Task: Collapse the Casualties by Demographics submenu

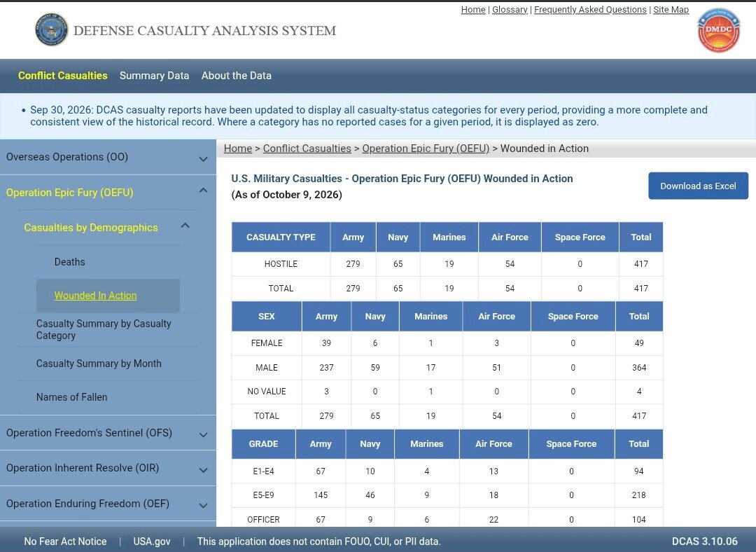Action: [185, 226]
